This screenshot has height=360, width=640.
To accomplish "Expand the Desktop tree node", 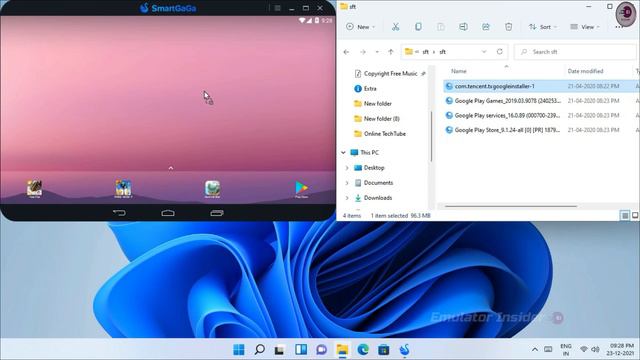I will pyautogui.click(x=347, y=168).
